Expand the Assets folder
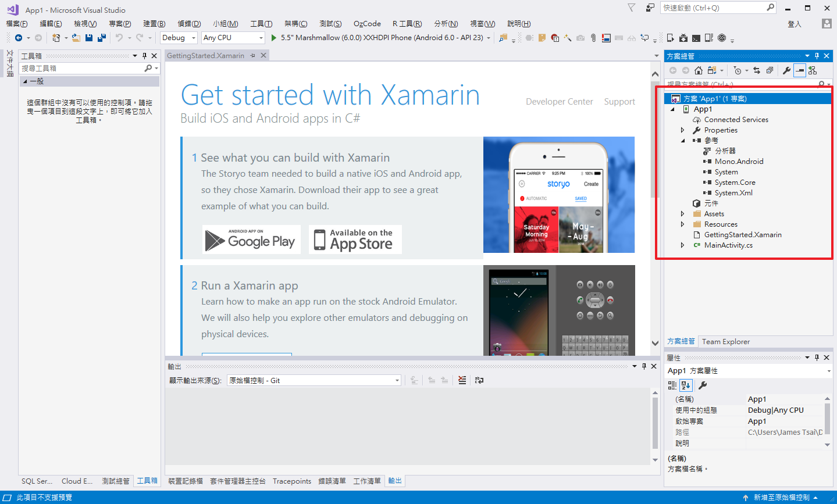The height and width of the screenshot is (504, 837). click(683, 214)
